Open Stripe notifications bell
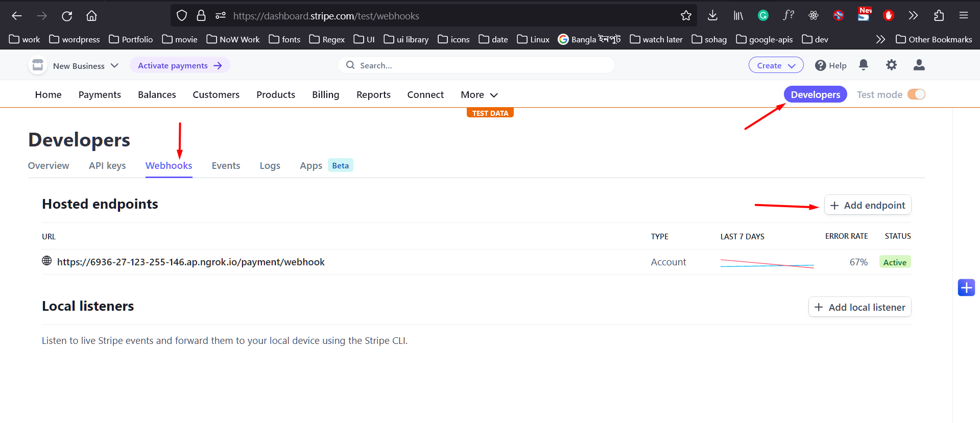Screen dimensions: 980x423 point(864,65)
